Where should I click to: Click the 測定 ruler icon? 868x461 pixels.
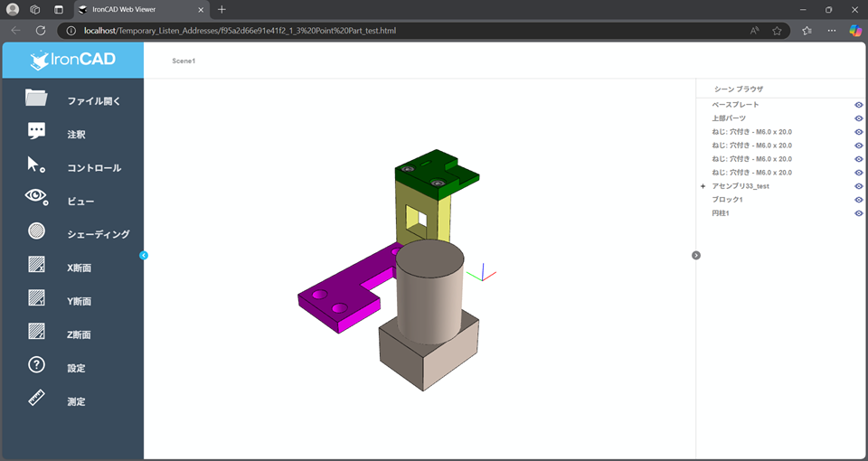click(x=36, y=398)
